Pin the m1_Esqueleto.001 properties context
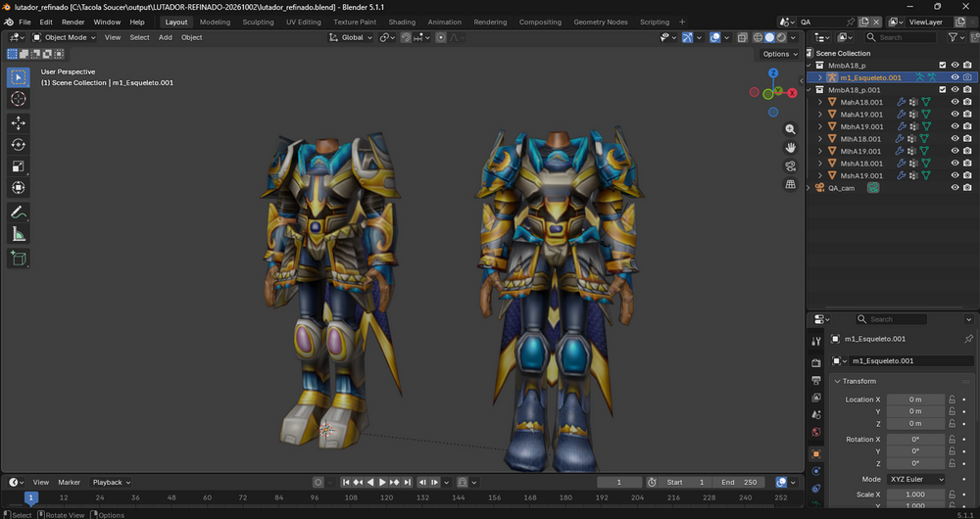Viewport: 980px width, 519px height. 969,339
